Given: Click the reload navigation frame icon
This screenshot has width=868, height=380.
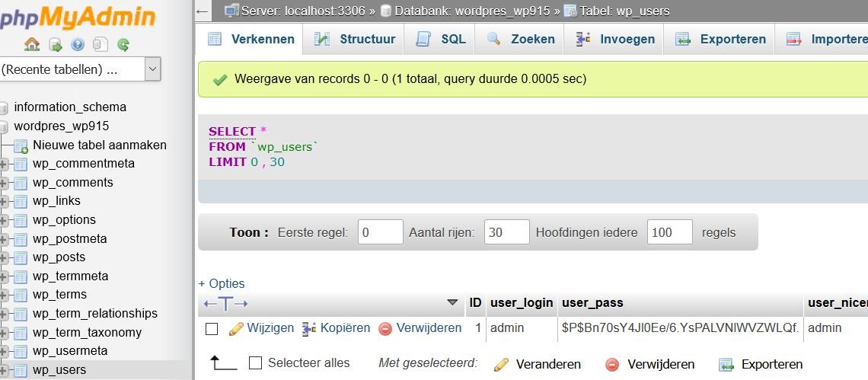Looking at the screenshot, I should 123,44.
